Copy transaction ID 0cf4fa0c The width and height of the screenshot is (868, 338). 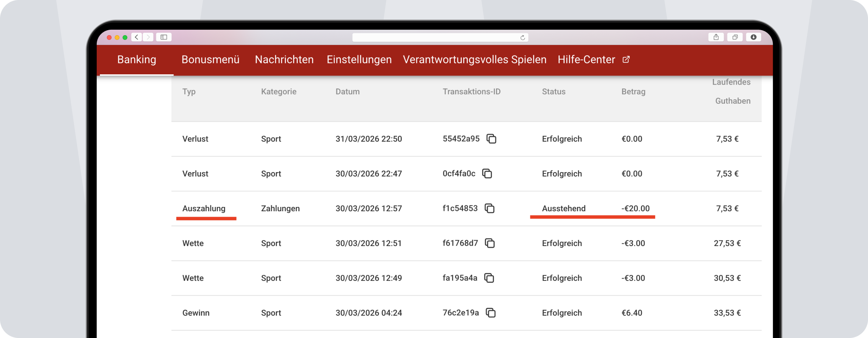pyautogui.click(x=487, y=174)
